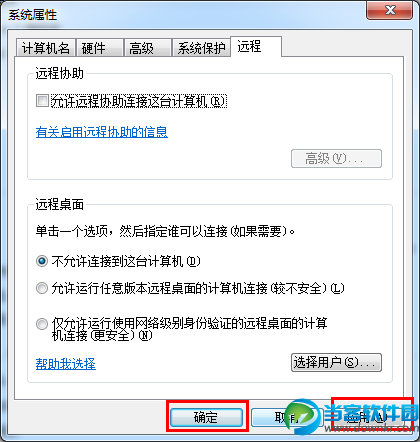The width and height of the screenshot is (420, 442).
Task: Select 不允许连接到这台计算机 radio option
Action: click(42, 261)
